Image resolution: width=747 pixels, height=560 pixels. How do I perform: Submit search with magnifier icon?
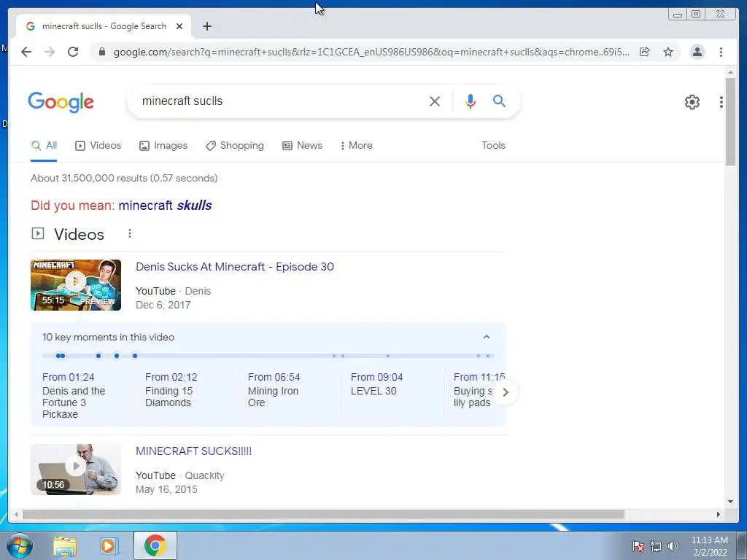point(499,101)
